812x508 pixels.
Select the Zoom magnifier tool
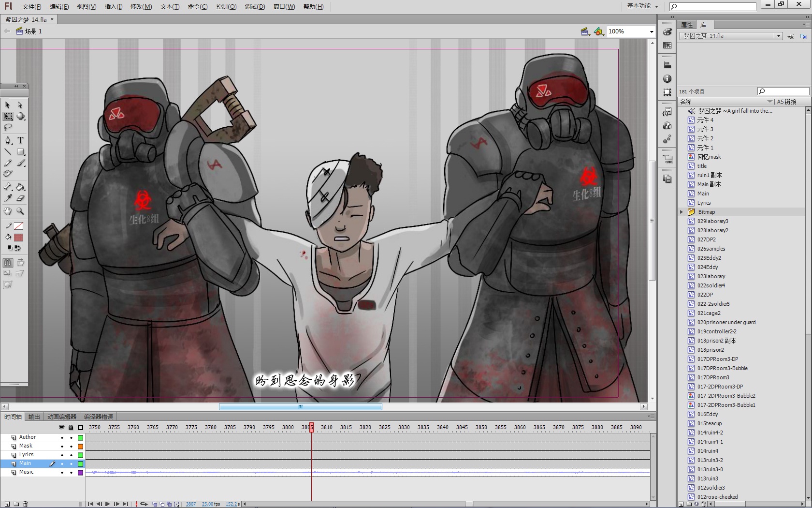pos(20,211)
